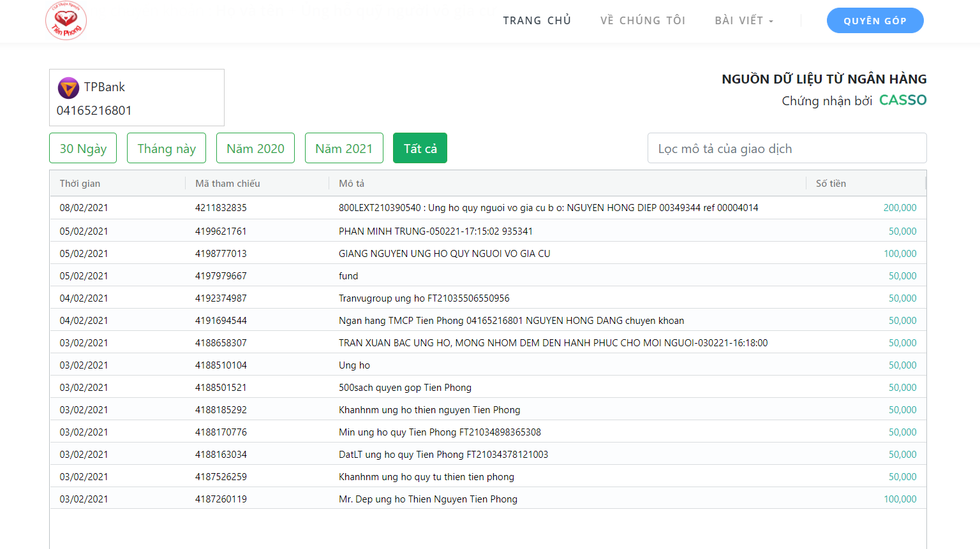Select TPBank account number 04165216801
980x549 pixels.
(94, 110)
